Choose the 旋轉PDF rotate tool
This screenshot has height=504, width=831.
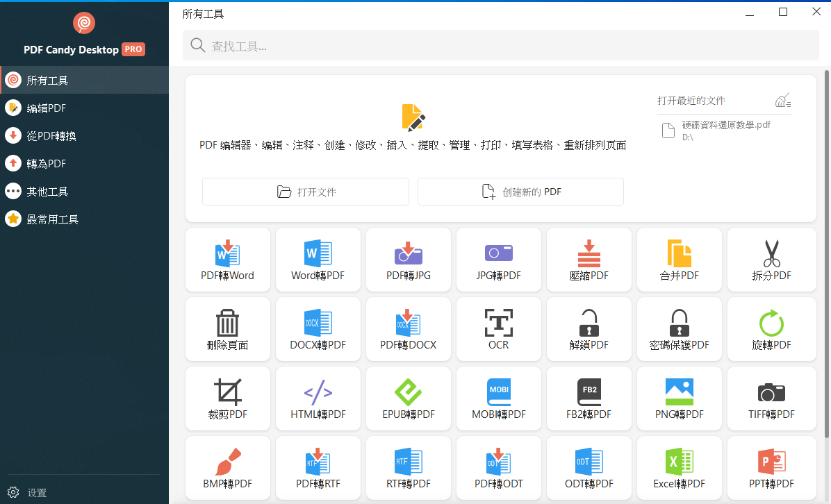[772, 329]
